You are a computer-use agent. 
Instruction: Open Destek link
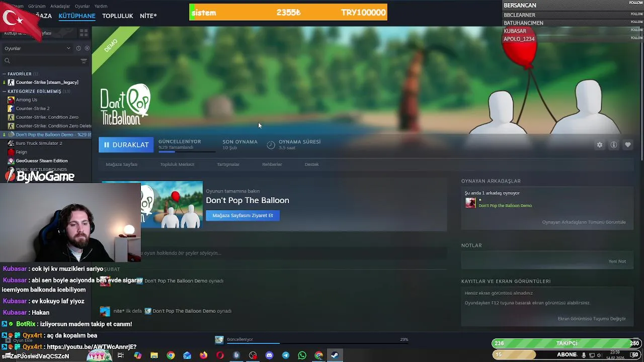pyautogui.click(x=311, y=164)
